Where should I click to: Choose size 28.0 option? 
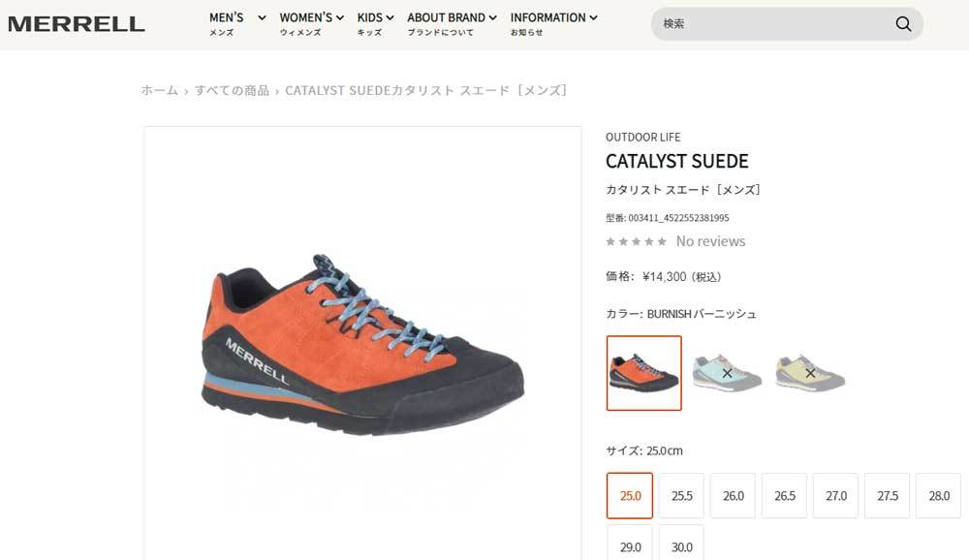(938, 496)
